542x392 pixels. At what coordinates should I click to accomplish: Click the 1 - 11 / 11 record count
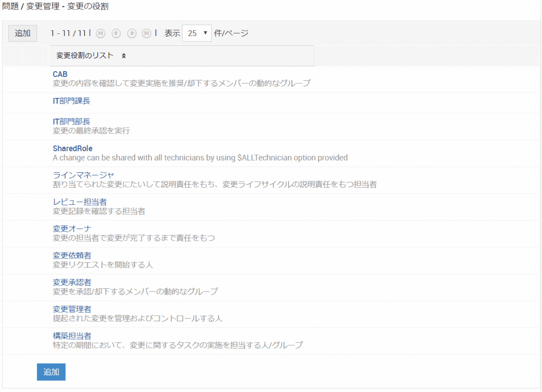tap(68, 33)
